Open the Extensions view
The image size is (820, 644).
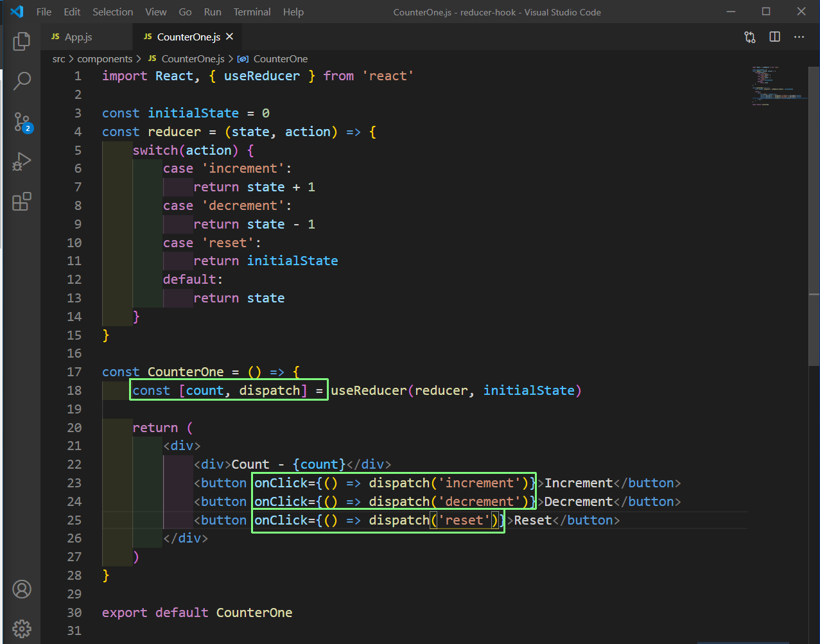tap(22, 202)
